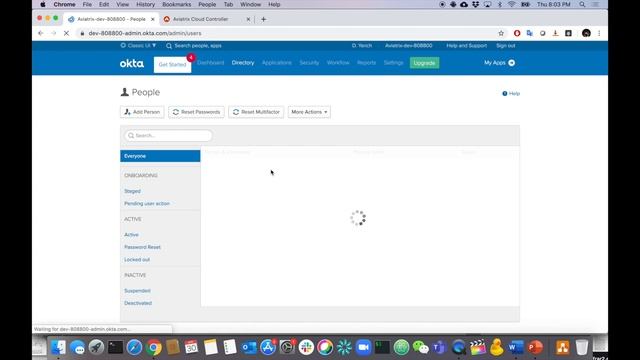
Task: Open the Help and Support link
Action: click(x=467, y=46)
